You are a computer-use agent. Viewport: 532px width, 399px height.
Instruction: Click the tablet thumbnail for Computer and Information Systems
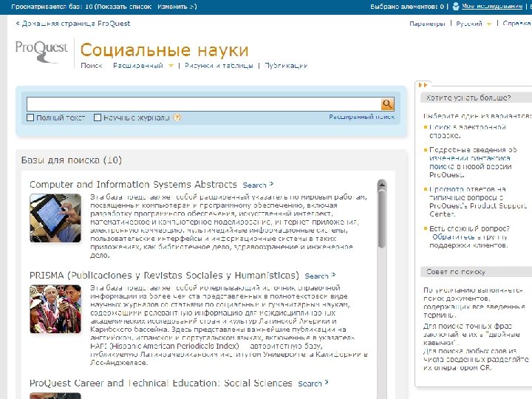[x=55, y=218]
